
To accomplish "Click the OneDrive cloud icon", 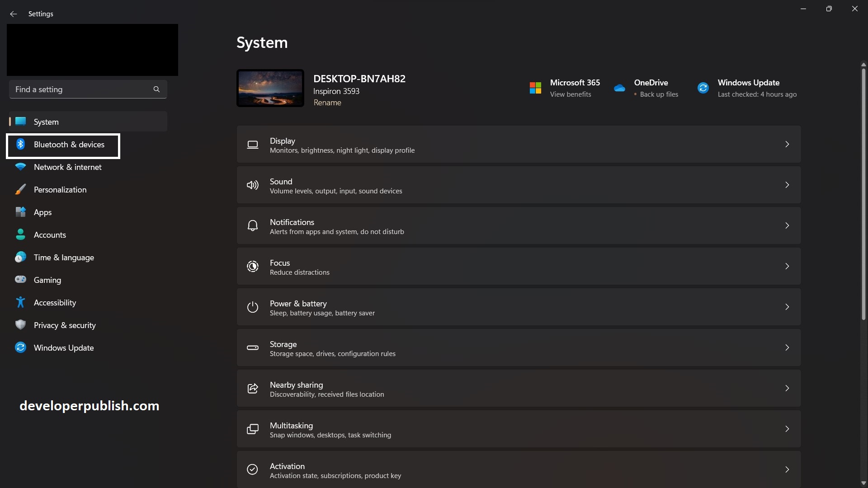I will point(619,88).
